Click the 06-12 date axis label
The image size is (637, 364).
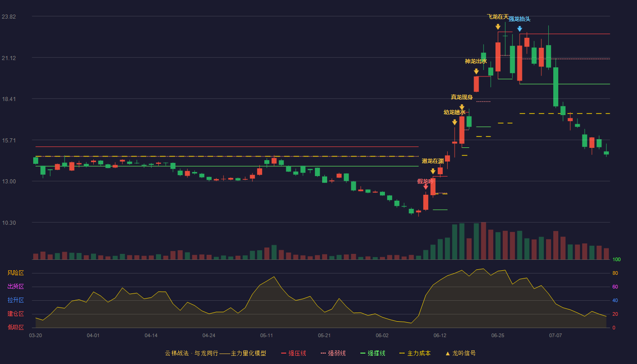440,335
